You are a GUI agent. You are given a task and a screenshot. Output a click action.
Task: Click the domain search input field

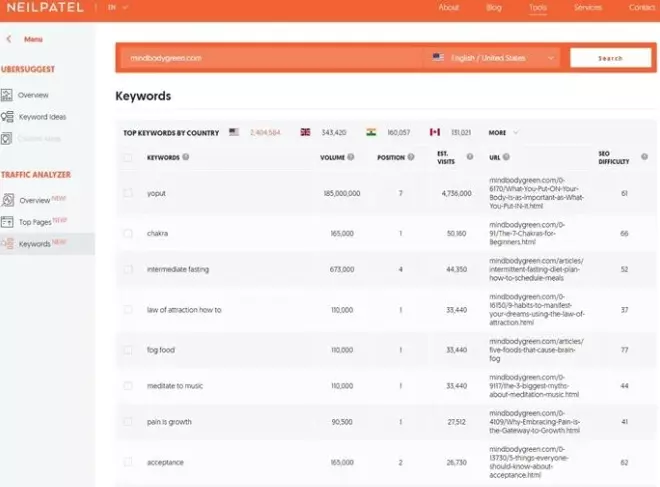pos(270,58)
